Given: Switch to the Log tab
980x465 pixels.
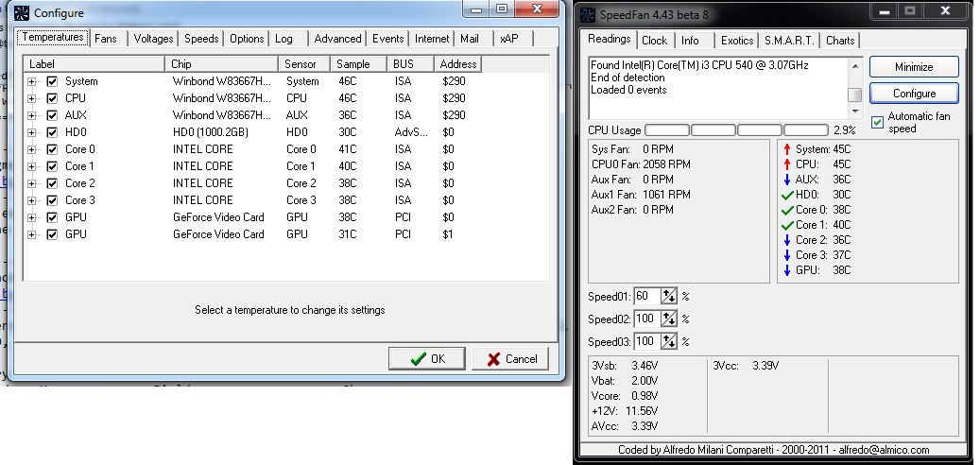Looking at the screenshot, I should [289, 39].
